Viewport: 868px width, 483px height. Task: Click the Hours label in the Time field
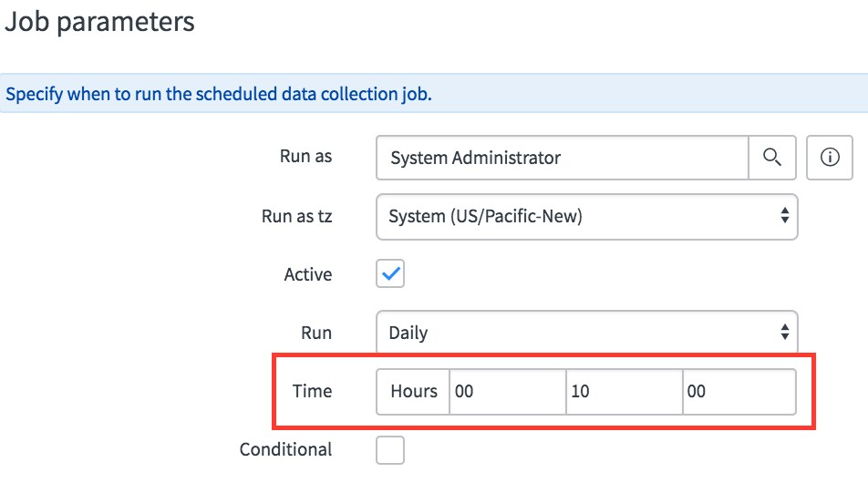tap(414, 392)
